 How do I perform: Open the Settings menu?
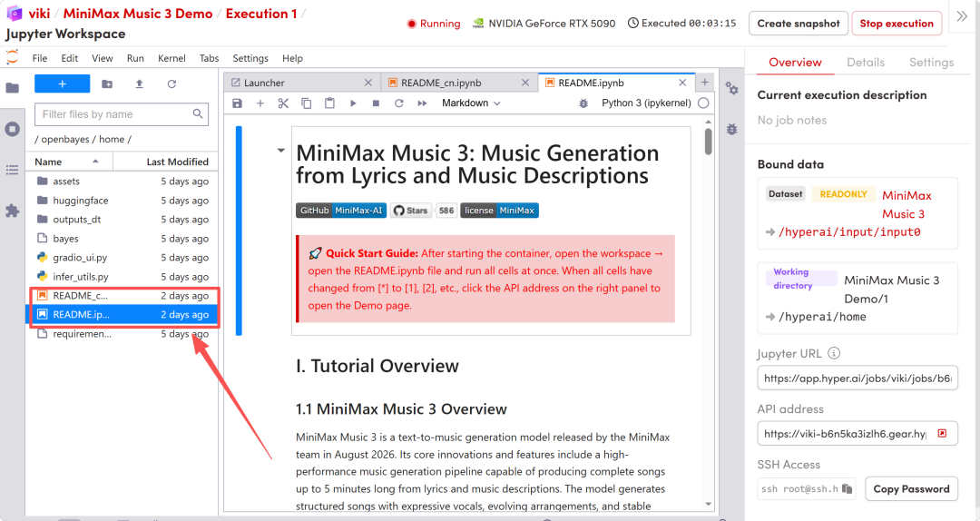250,58
